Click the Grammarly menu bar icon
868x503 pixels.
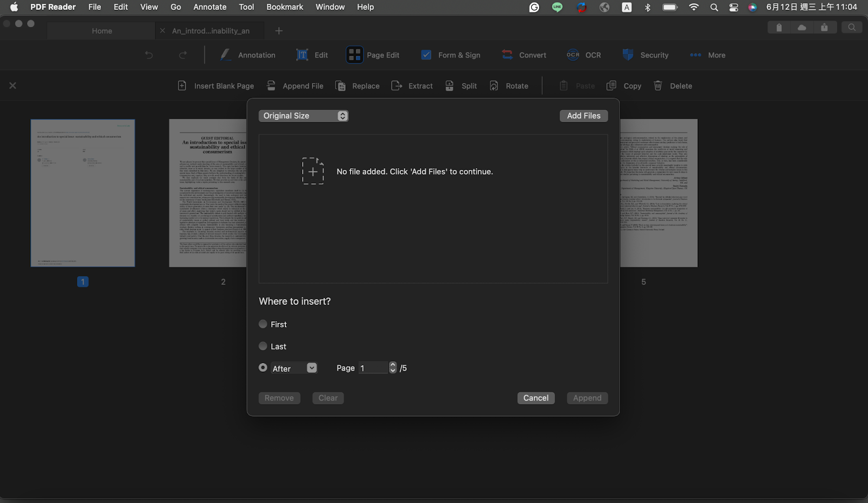534,7
